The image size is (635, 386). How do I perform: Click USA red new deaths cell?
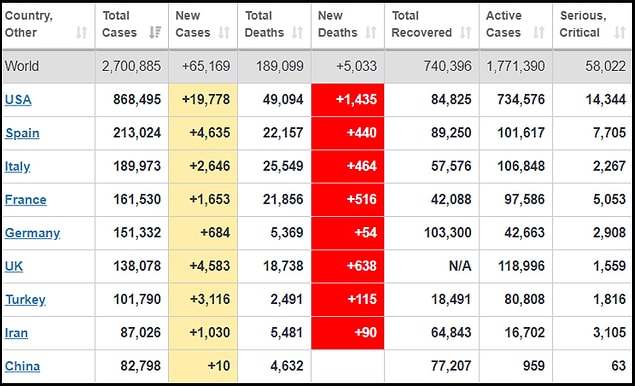click(x=347, y=100)
